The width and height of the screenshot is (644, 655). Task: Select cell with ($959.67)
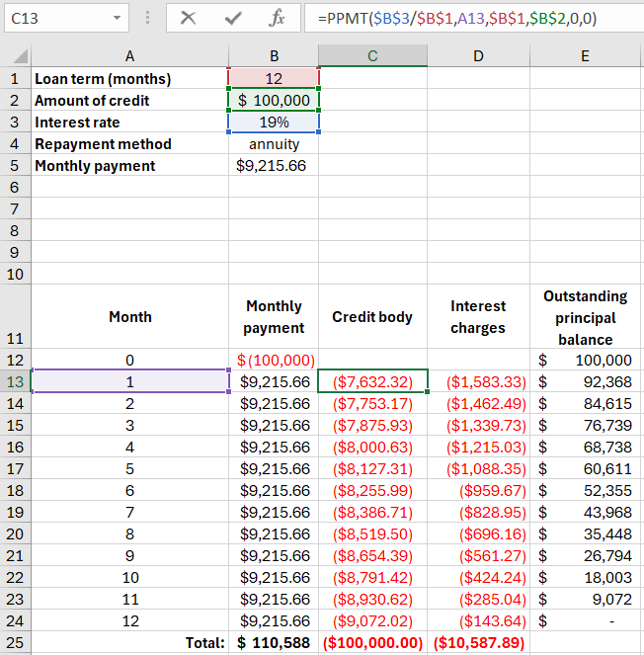click(478, 490)
